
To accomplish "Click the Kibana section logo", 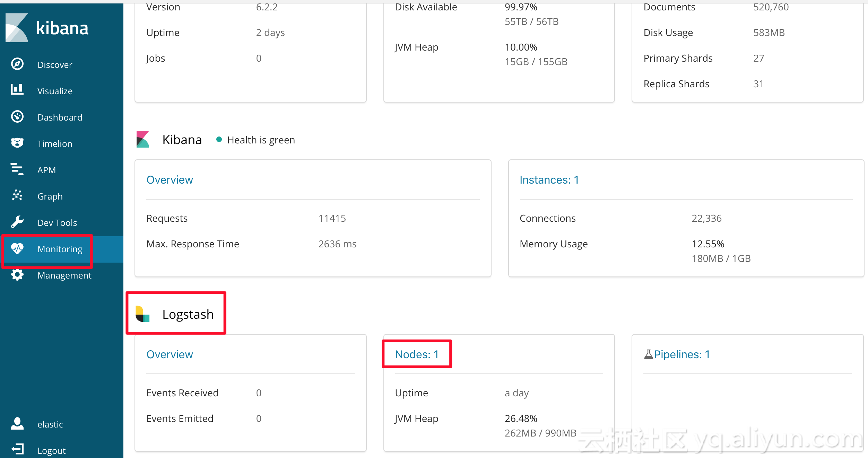I will tap(143, 139).
